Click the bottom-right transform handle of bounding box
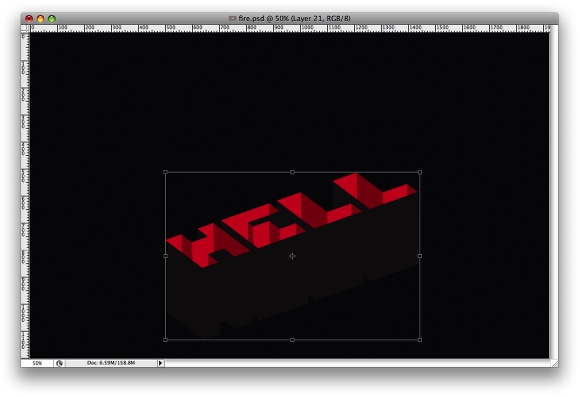The height and width of the screenshot is (397, 580). (x=419, y=340)
